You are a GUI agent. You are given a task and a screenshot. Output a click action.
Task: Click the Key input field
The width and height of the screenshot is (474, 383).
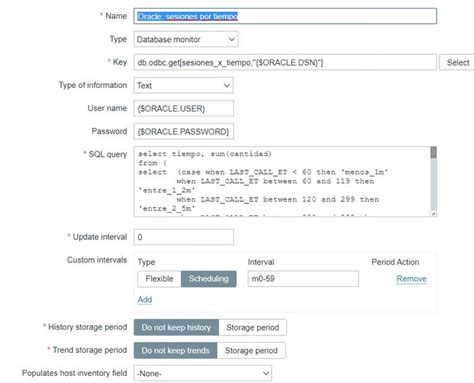[285, 62]
